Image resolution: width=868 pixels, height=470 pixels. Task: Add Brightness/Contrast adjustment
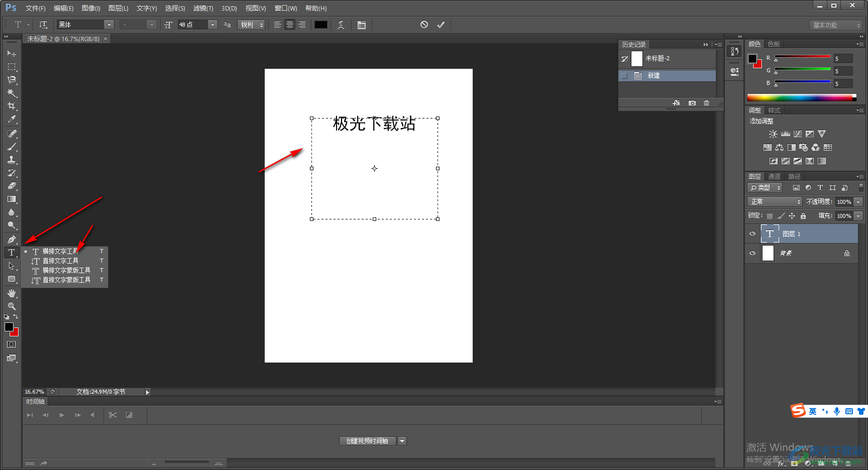773,134
